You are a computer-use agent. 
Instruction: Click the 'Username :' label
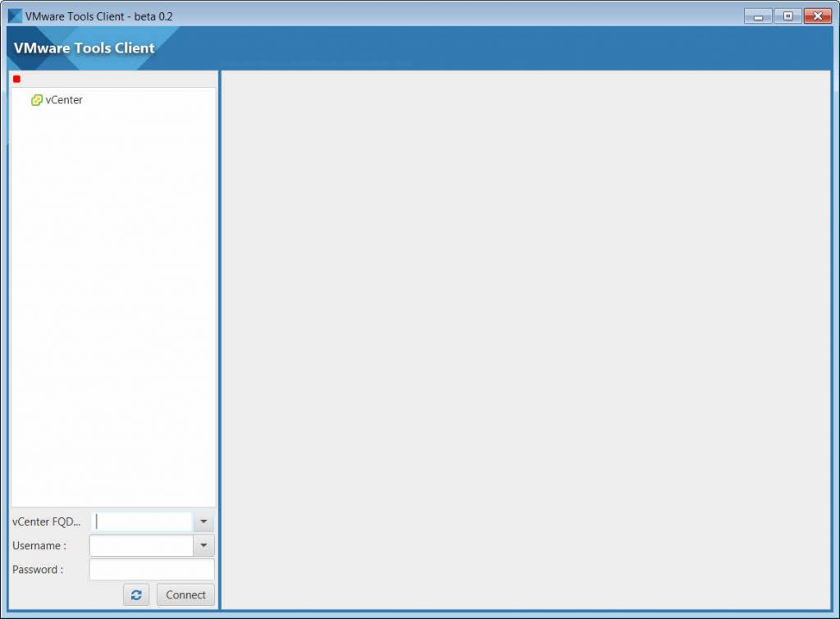(x=39, y=546)
